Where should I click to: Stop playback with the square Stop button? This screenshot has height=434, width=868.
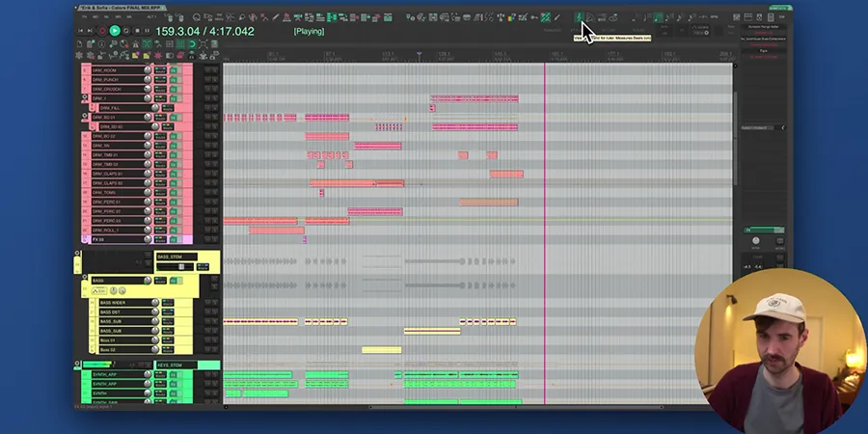[x=137, y=31]
